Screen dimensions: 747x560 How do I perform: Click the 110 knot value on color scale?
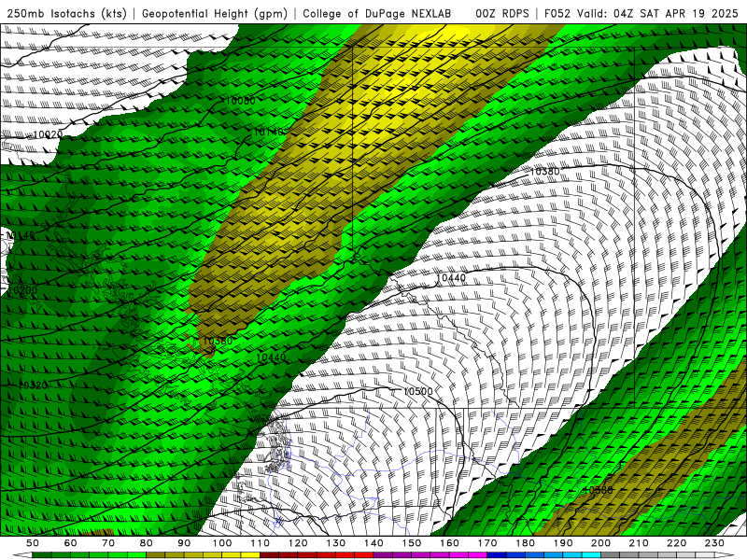(260, 543)
